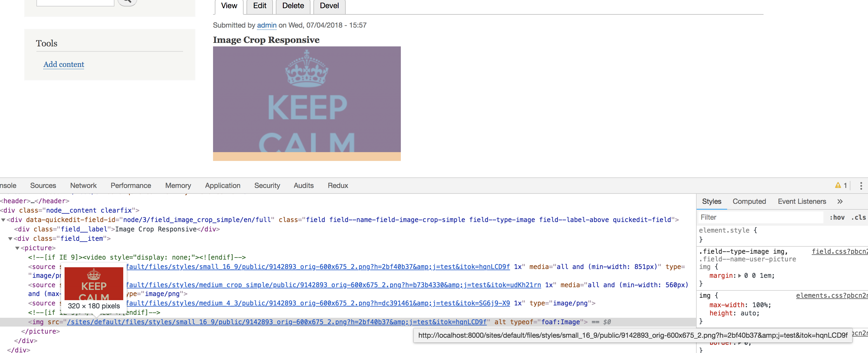Select the field__label div row
This screenshot has height=353, width=868.
117,229
